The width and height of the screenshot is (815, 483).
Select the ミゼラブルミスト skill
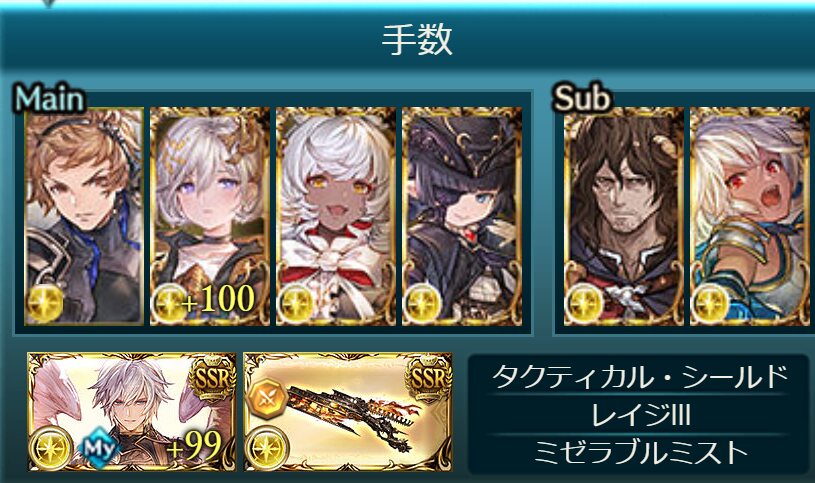(640, 452)
